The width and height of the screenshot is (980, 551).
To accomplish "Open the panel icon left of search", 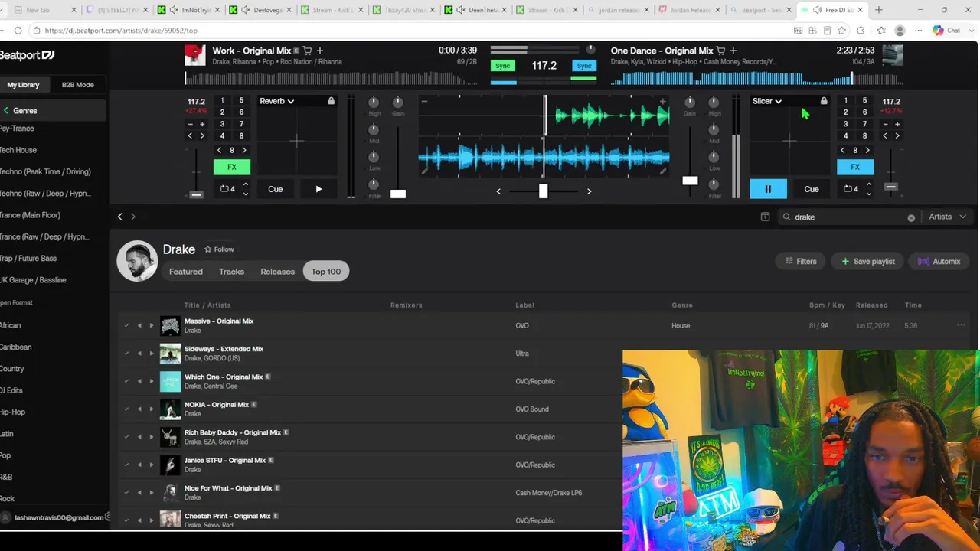I will tap(765, 217).
